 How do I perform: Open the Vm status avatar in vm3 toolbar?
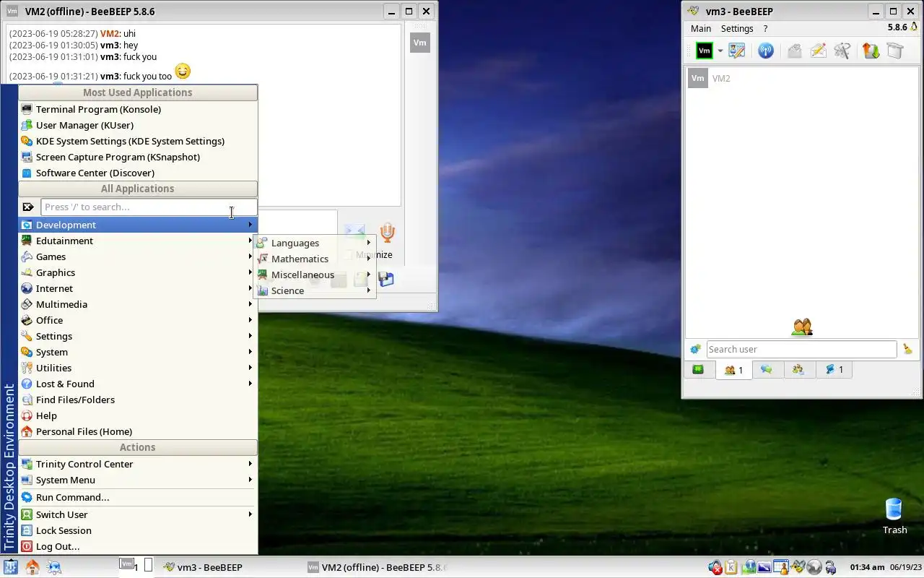pos(704,51)
